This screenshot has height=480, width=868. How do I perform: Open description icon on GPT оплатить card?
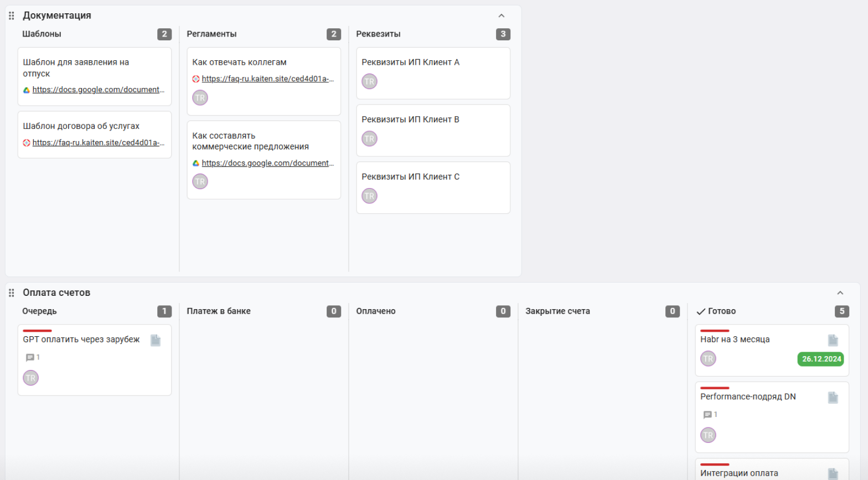[156, 340]
